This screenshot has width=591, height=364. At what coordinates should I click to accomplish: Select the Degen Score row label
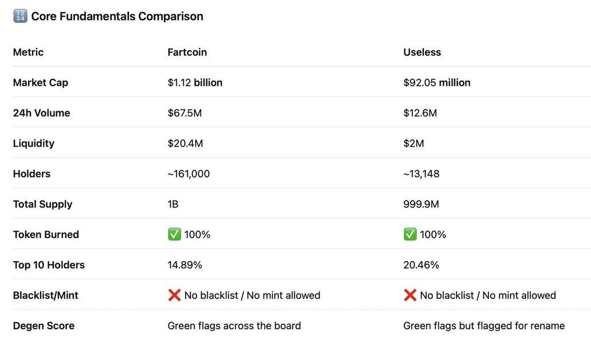pos(44,326)
